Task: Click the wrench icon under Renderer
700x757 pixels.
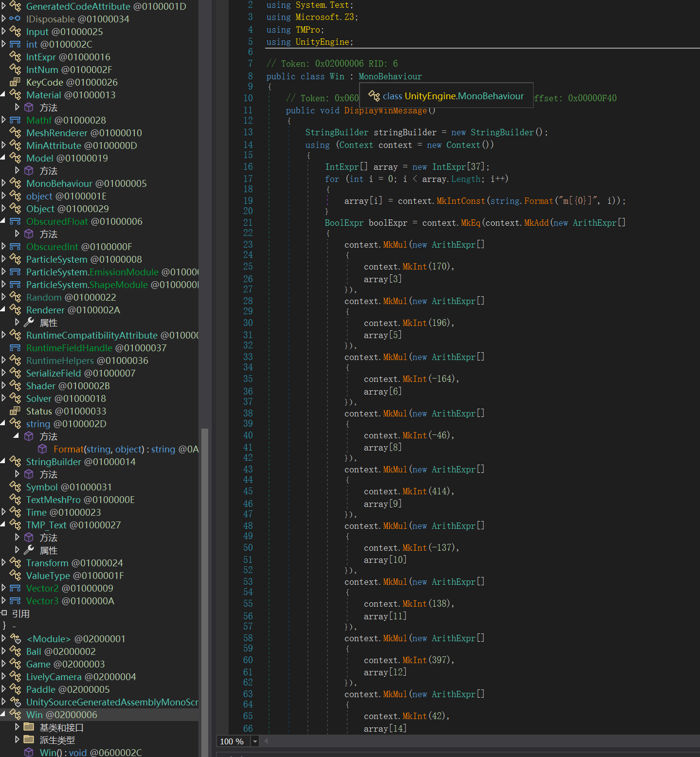Action: [29, 323]
